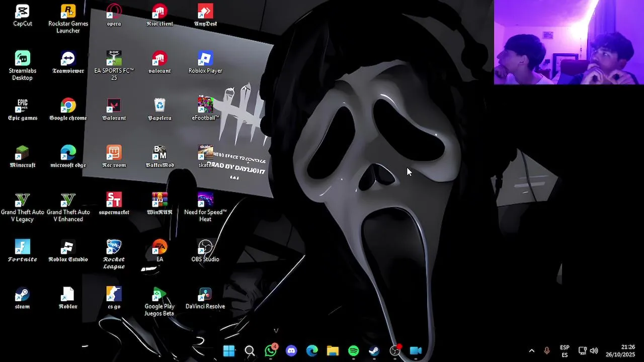Open the Windows Start menu
This screenshot has width=644, height=362.
click(229, 350)
